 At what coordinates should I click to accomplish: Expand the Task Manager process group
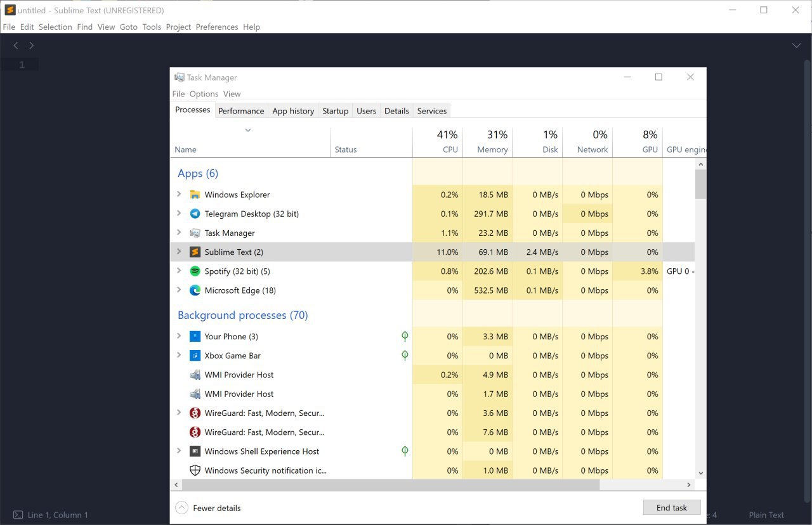tap(179, 233)
